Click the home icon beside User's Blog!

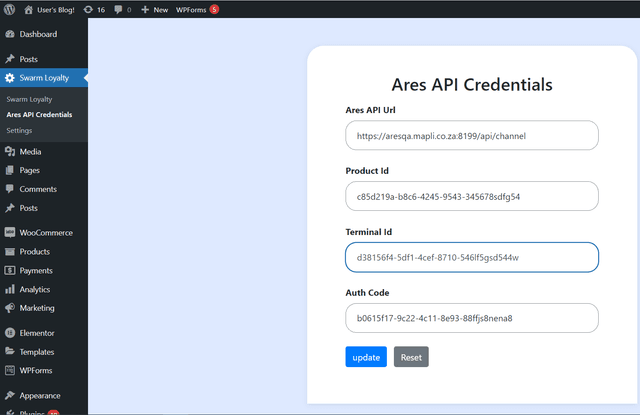click(x=28, y=9)
